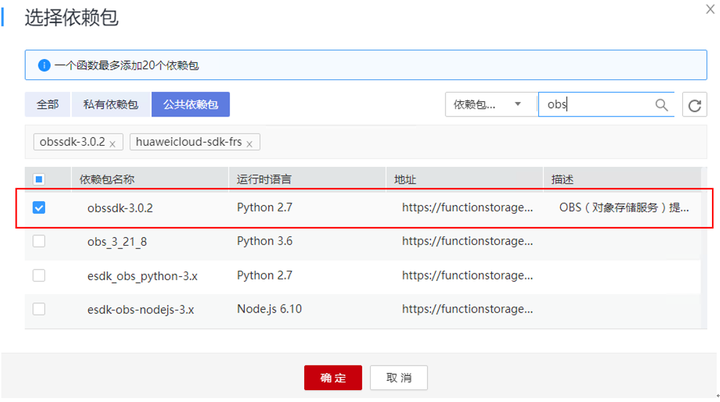Remove the huaweicloud-sdk-frs tag
The width and height of the screenshot is (720, 402).
click(x=250, y=144)
